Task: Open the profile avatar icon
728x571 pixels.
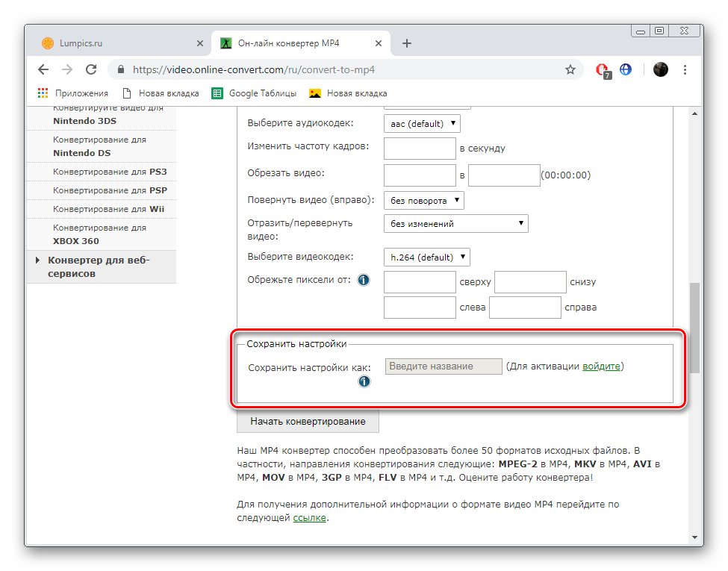Action: [x=661, y=69]
